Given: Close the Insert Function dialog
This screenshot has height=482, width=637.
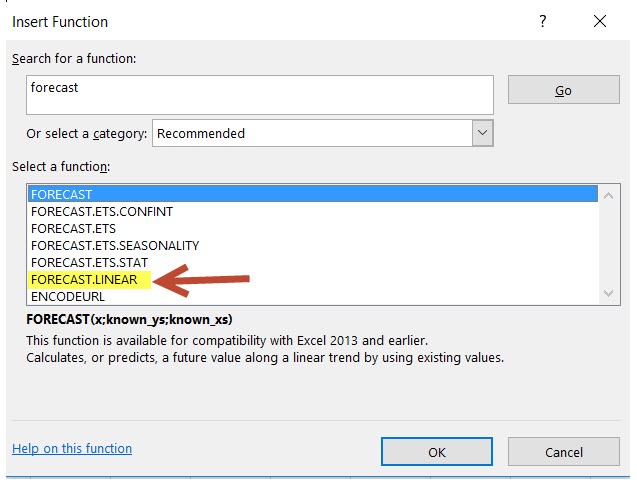Looking at the screenshot, I should click(599, 21).
